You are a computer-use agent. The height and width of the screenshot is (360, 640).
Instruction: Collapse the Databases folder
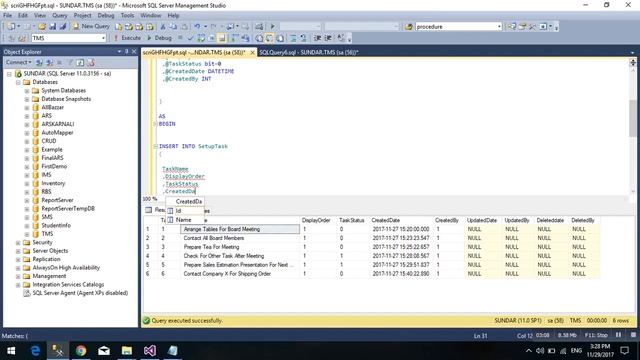[18, 82]
